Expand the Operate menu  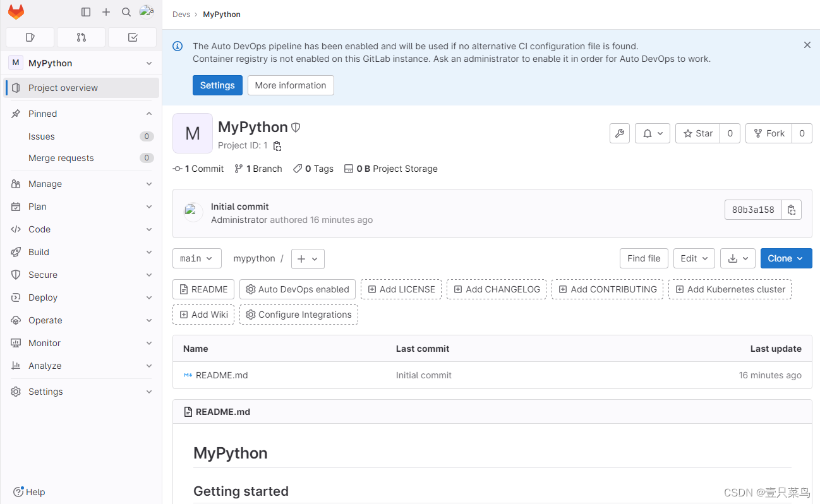pyautogui.click(x=81, y=320)
